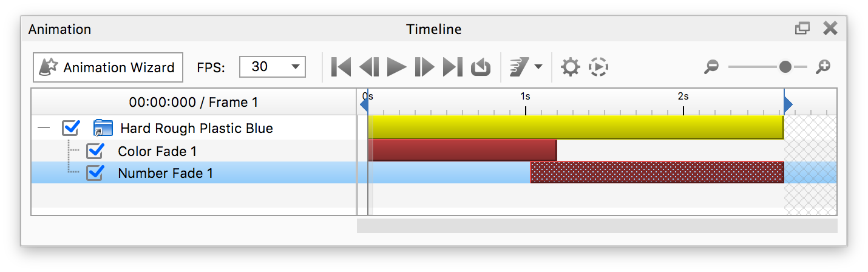Open the animation settings gear

coord(570,67)
